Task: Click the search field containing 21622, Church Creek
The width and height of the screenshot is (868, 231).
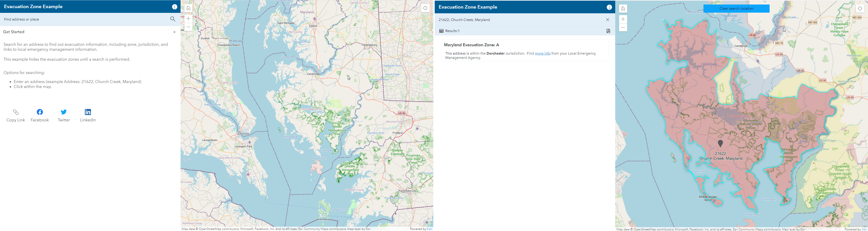Action: (x=519, y=20)
